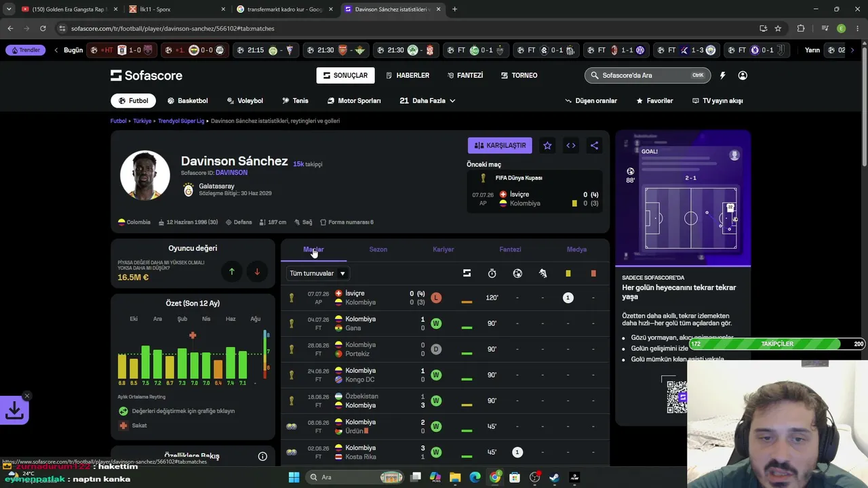868x488 pixels.
Task: Click the assists column boot icon
Action: (542, 273)
